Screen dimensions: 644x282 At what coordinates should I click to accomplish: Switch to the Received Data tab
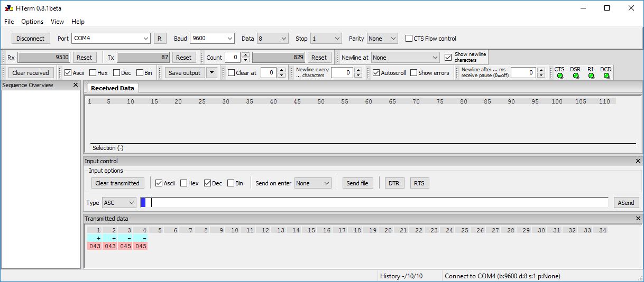[x=112, y=88]
